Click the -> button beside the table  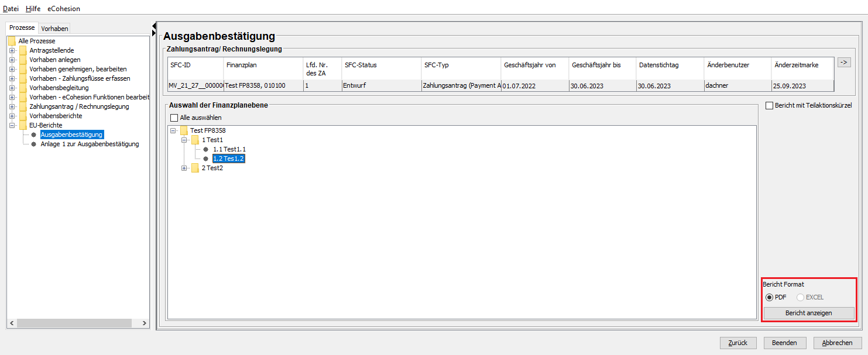coord(844,62)
